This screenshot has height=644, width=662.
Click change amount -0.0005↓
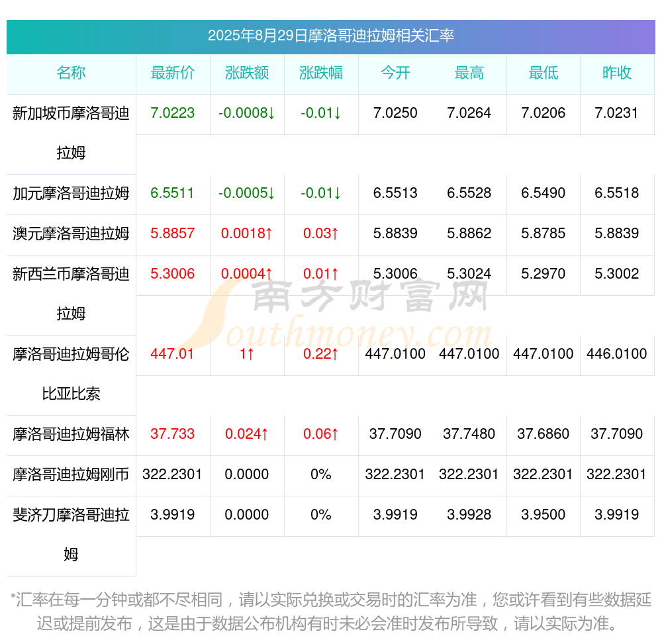[x=247, y=193]
